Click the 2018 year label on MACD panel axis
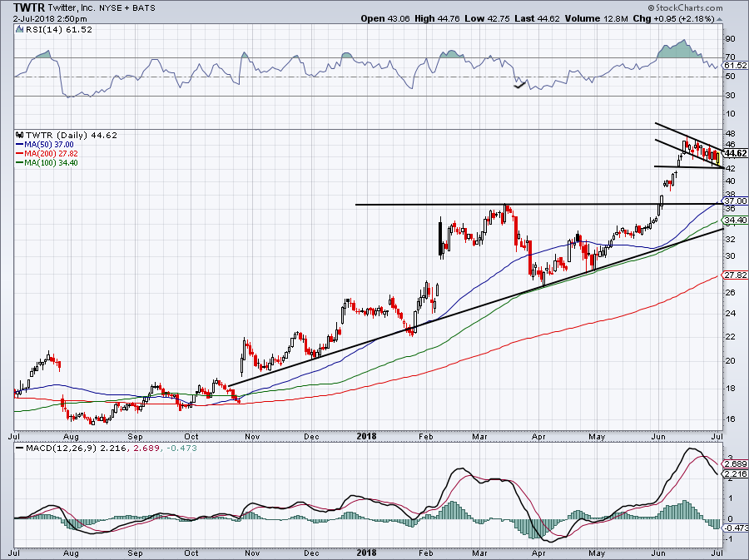749x560 pixels. [366, 553]
